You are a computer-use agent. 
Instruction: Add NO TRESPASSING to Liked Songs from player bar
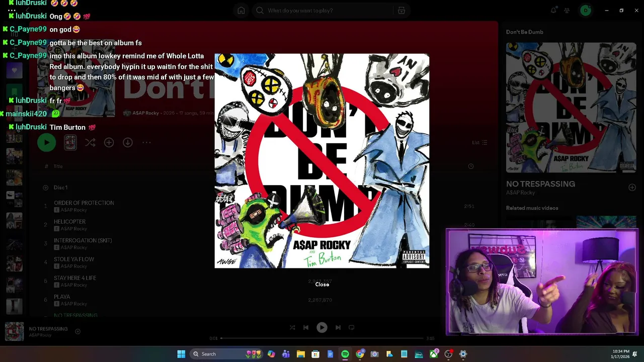[x=77, y=331]
